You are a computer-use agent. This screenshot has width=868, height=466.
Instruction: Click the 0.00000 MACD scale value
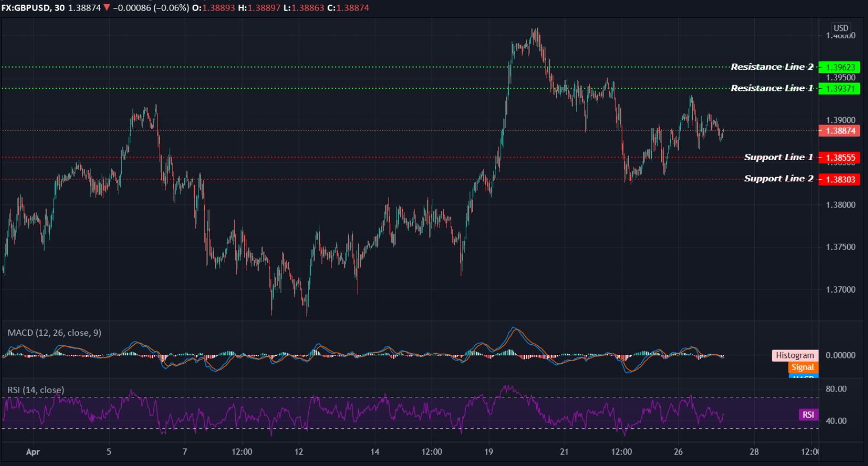[x=841, y=355]
